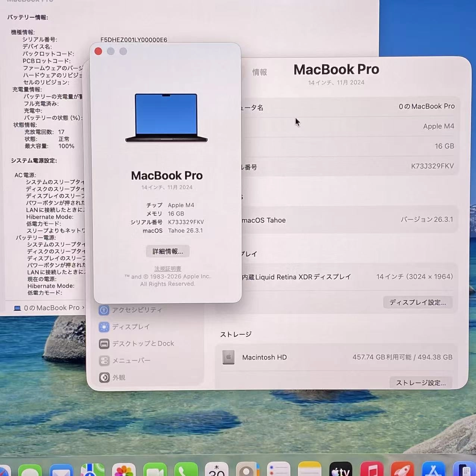Viewport: 476px width, 476px height.
Task: Launch Apple TV from the Dock
Action: click(x=341, y=470)
